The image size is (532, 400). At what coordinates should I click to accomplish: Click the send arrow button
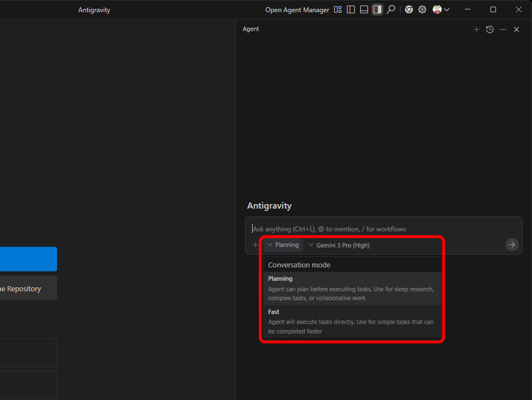(x=511, y=245)
